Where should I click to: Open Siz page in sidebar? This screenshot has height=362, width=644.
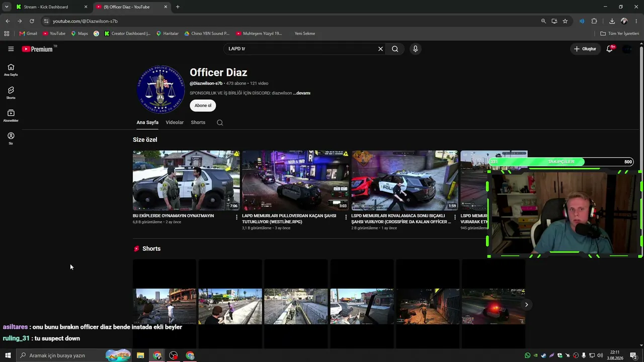[11, 138]
